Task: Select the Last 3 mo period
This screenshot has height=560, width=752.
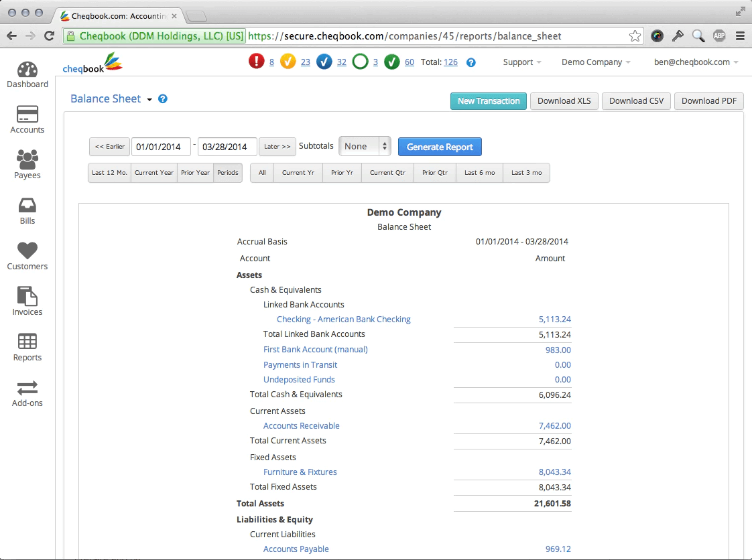Action: coord(527,173)
